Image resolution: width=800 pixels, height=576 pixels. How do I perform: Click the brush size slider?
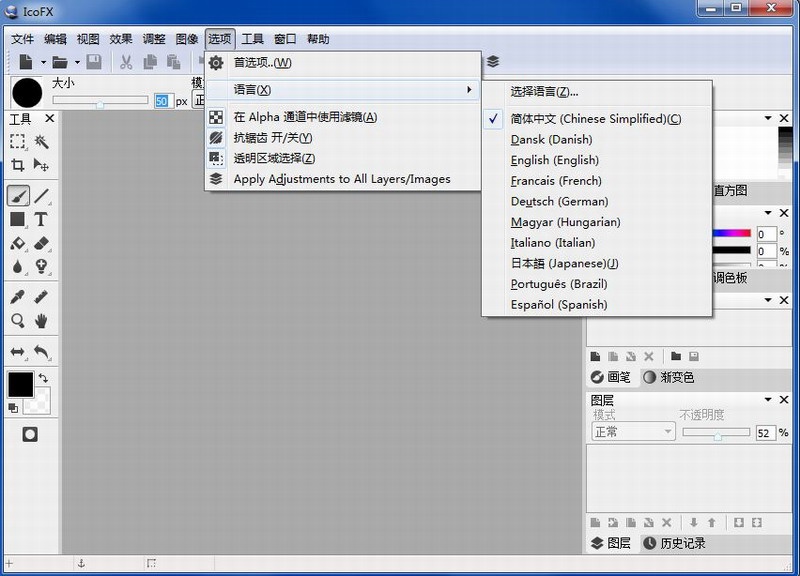[100, 101]
